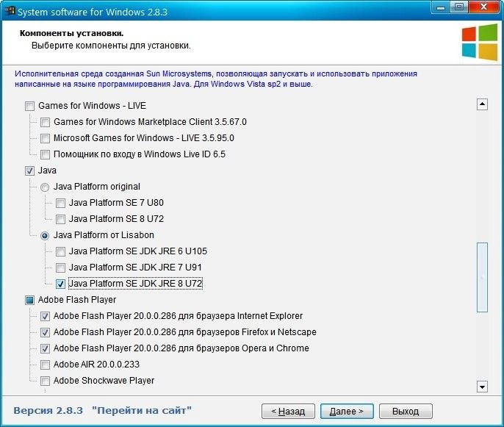Click the Adobe AIR 20.0.0.233 label

pos(96,365)
